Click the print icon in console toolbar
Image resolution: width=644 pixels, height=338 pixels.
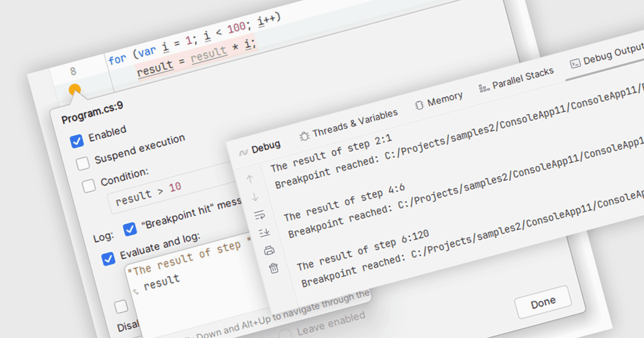coord(269,250)
